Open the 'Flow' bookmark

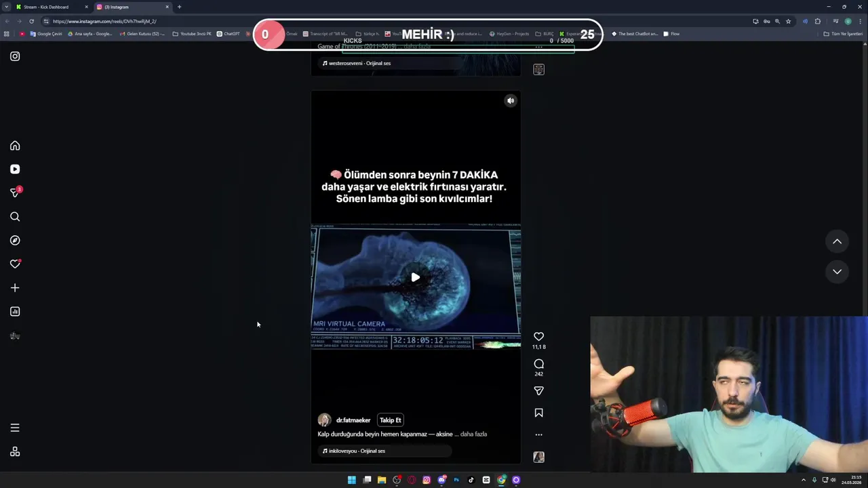pyautogui.click(x=671, y=34)
